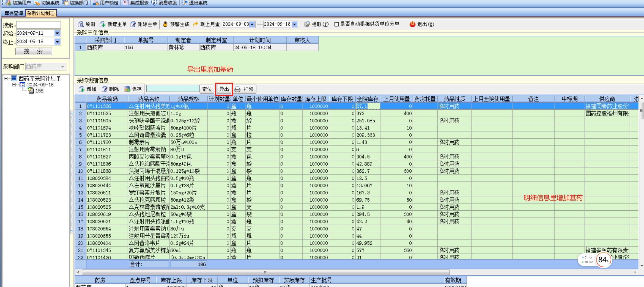Click the 提取 extract icon
This screenshot has width=644, height=287.
(x=307, y=24)
